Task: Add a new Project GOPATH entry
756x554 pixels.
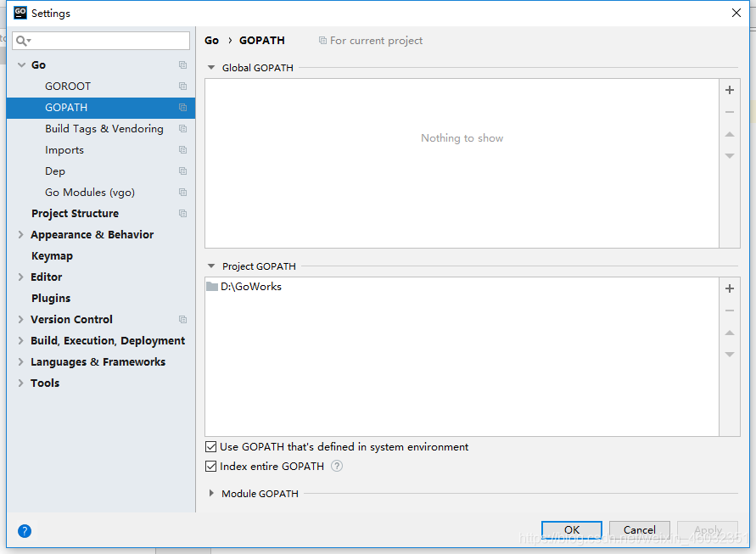Action: (730, 288)
